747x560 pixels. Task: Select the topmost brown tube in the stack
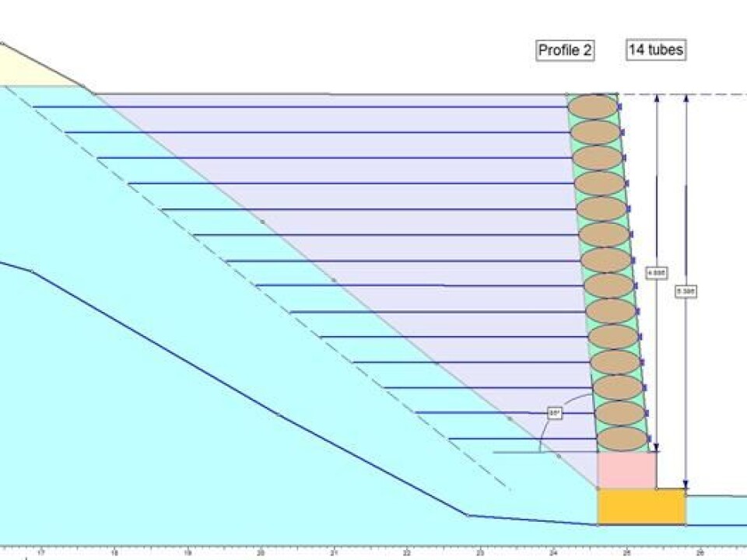(593, 107)
